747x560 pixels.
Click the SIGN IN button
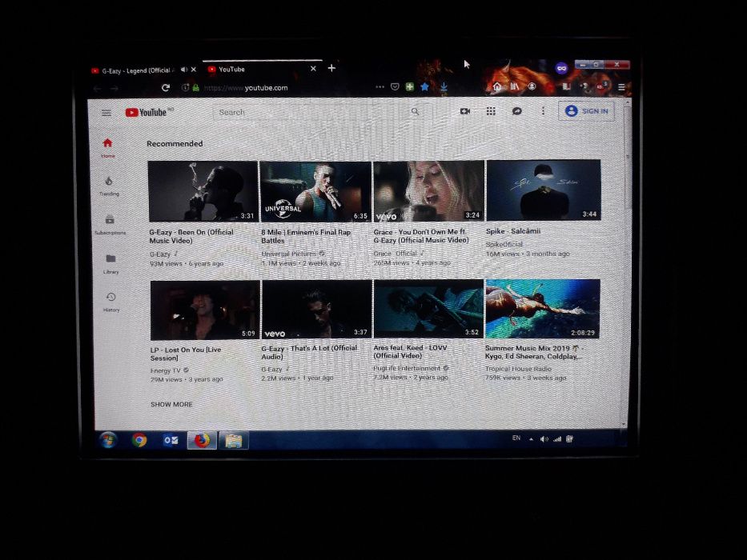coord(586,111)
